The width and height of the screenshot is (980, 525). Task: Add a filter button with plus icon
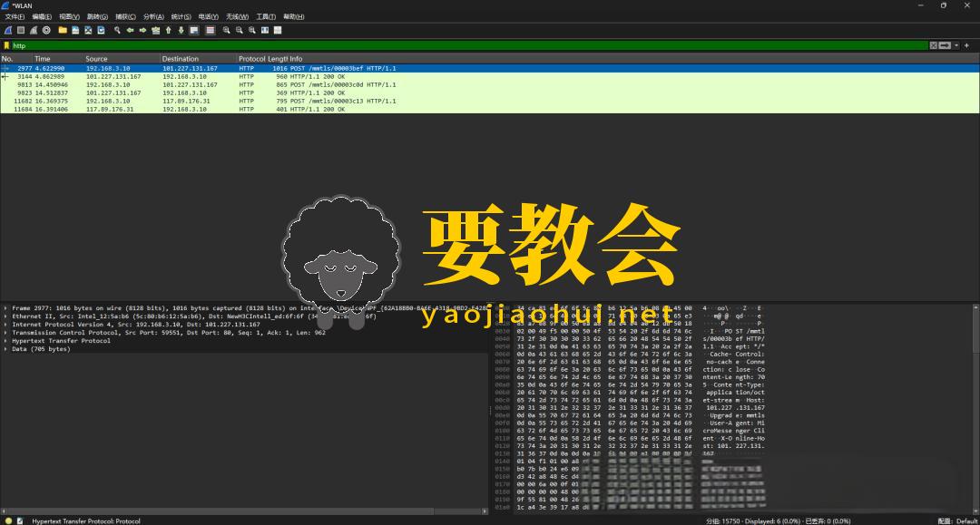(967, 45)
